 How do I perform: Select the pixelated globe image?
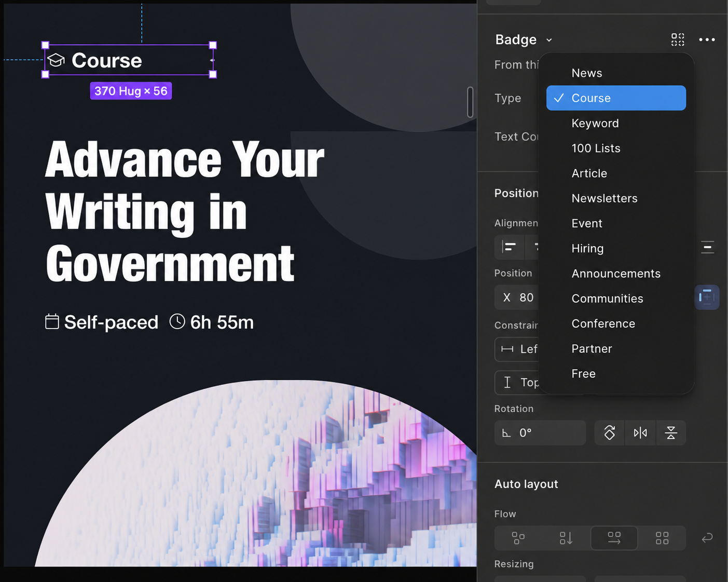pyautogui.click(x=255, y=473)
